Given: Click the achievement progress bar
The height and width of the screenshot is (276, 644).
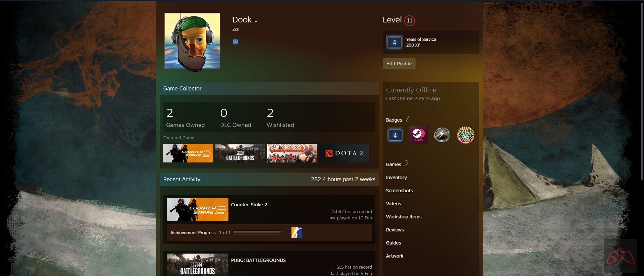Looking at the screenshot, I should [257, 232].
